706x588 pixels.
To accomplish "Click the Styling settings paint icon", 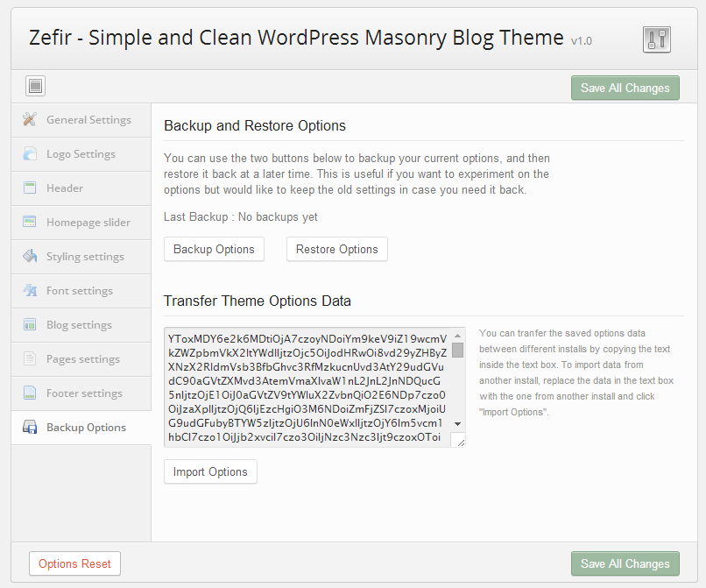I will 30,257.
